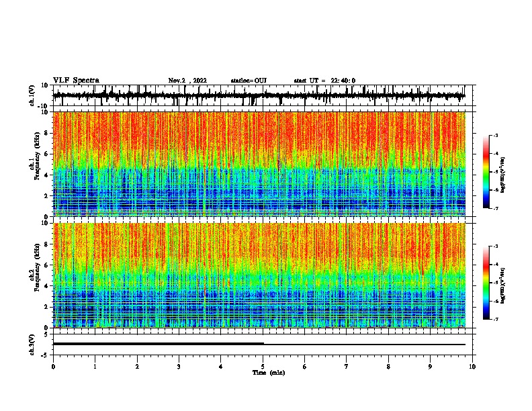The width and height of the screenshot is (532, 411).
Task: Click the "8" minute tick label
Action: click(388, 367)
